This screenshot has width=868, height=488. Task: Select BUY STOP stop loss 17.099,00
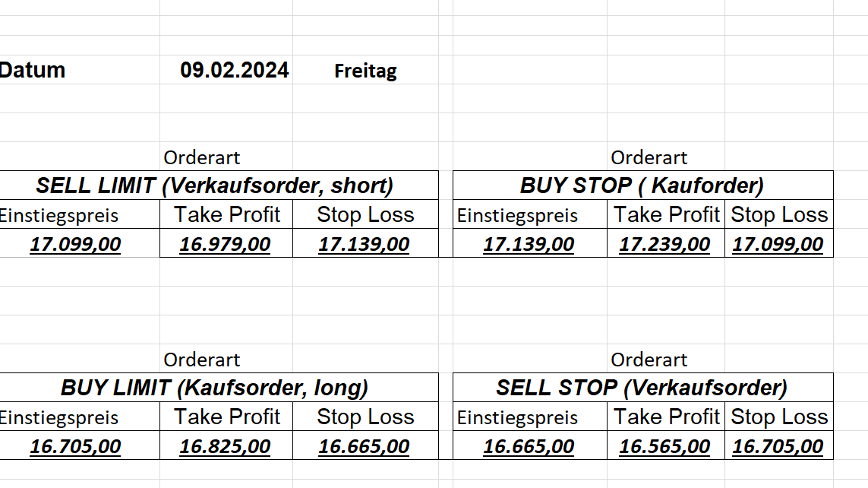pyautogui.click(x=778, y=245)
